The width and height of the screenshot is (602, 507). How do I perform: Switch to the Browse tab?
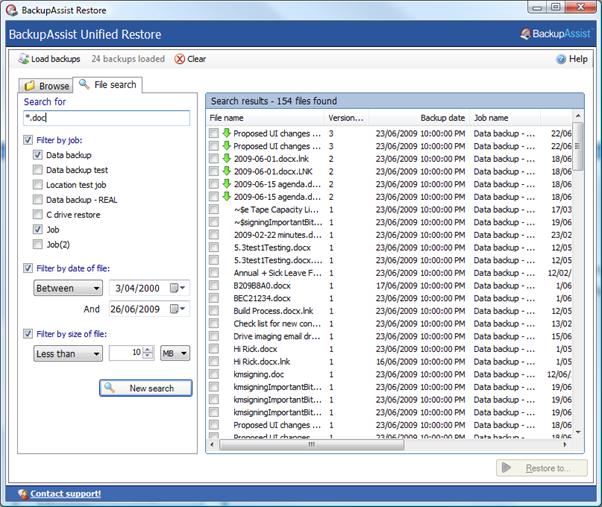coord(46,86)
